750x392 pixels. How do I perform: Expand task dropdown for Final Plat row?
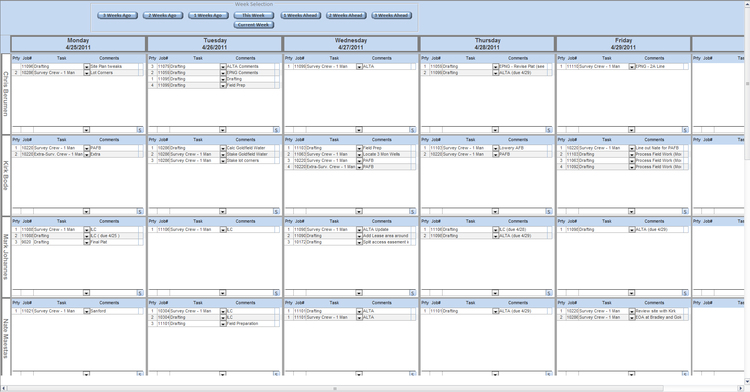pyautogui.click(x=87, y=242)
